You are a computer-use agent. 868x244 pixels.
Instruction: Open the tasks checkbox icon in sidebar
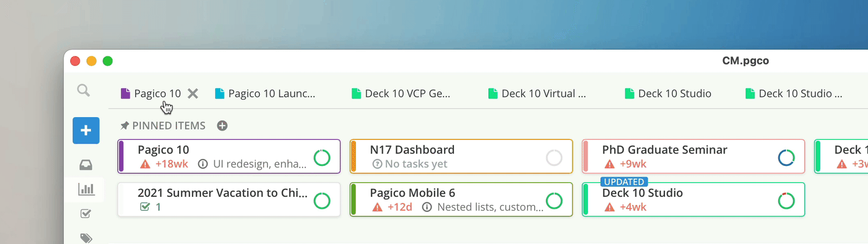tap(86, 214)
